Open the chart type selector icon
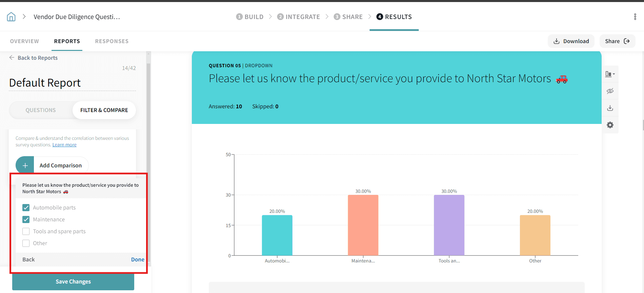The width and height of the screenshot is (644, 293). (610, 74)
